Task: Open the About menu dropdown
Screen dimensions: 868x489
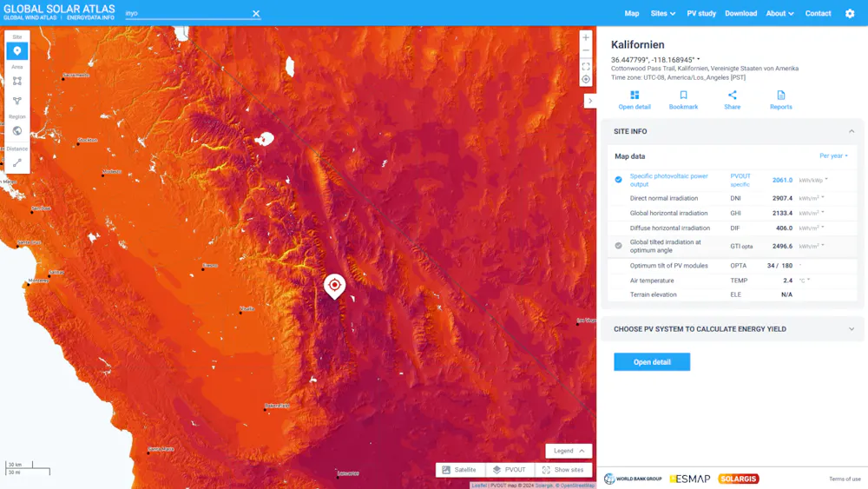Action: pyautogui.click(x=779, y=13)
